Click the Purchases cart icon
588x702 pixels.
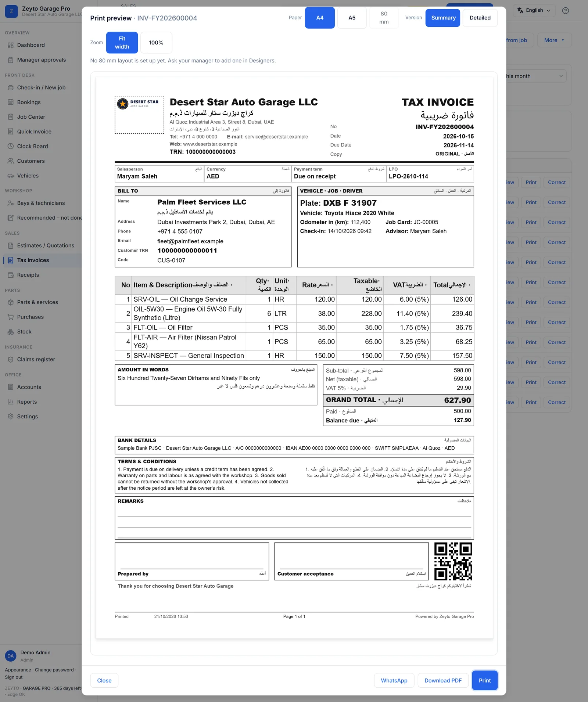pos(10,317)
